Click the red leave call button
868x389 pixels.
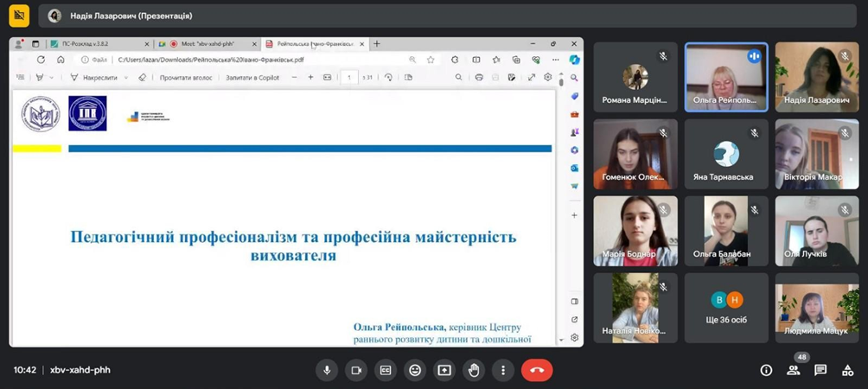(x=536, y=370)
